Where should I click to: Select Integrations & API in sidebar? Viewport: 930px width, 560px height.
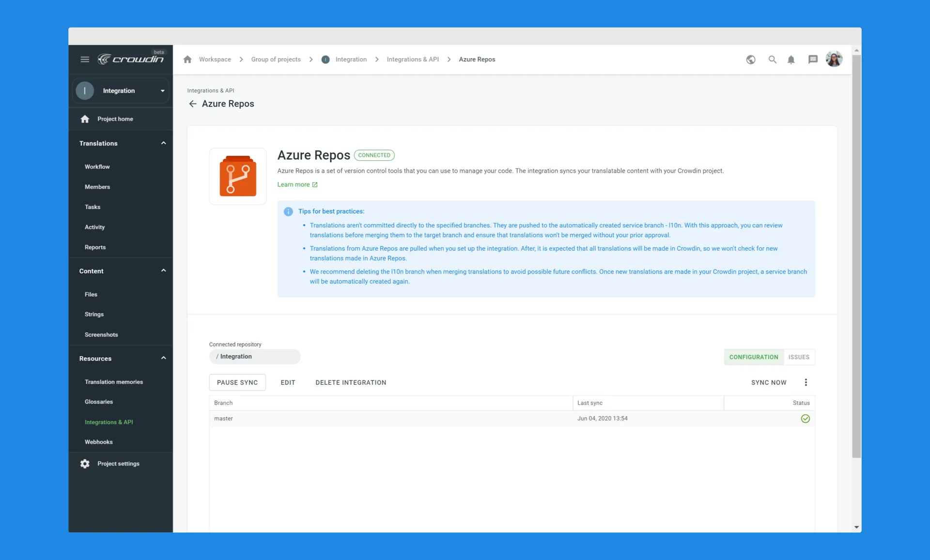click(109, 422)
